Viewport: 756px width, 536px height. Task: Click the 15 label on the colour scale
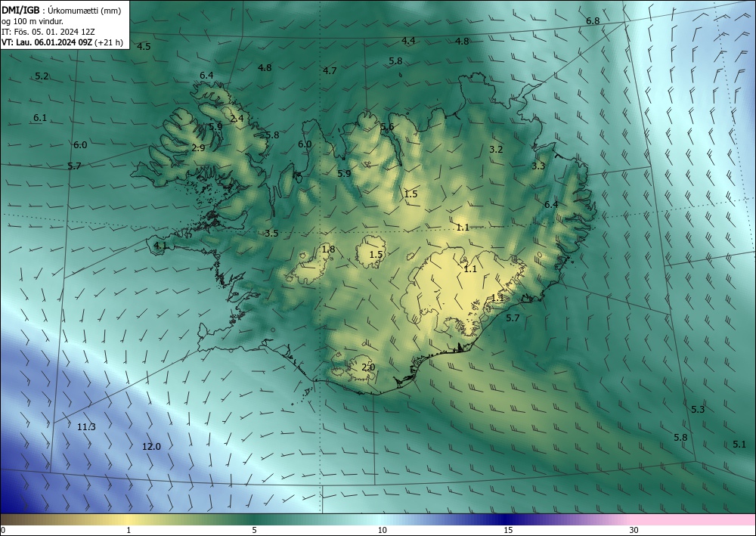click(x=508, y=530)
